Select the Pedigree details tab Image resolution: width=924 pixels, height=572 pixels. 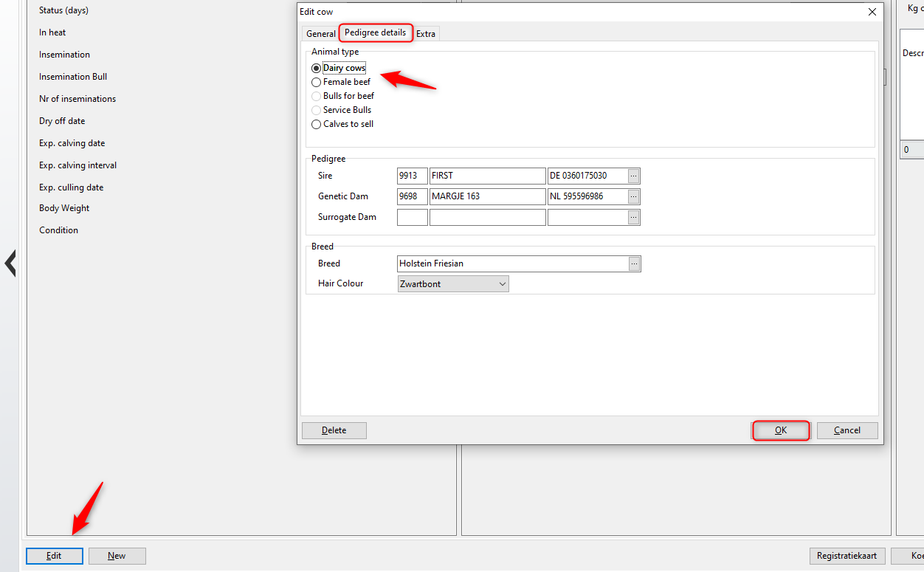pyautogui.click(x=375, y=33)
